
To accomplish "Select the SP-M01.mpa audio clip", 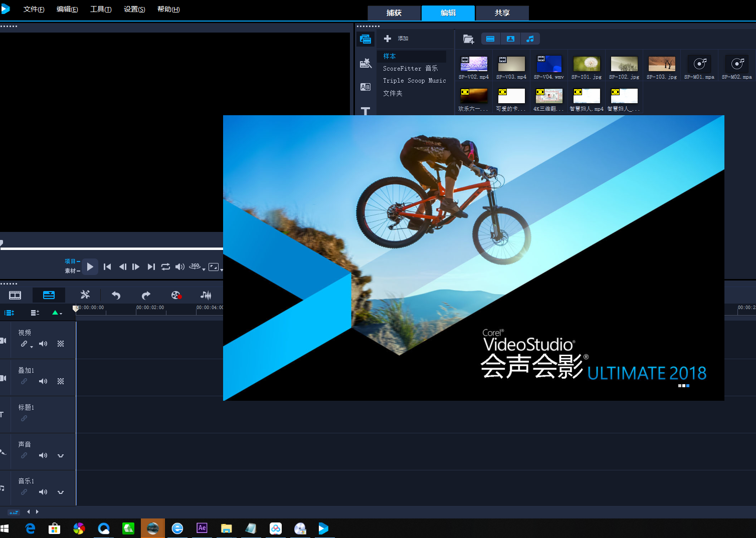I will [699, 64].
